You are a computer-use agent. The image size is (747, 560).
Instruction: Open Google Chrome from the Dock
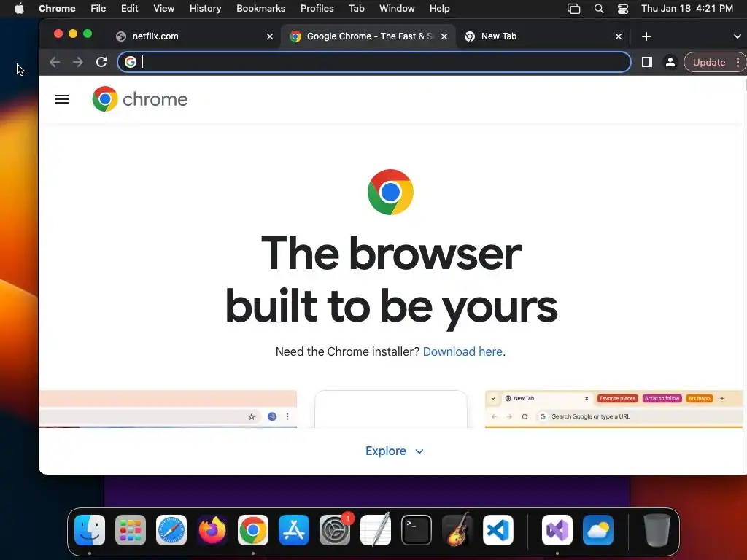(253, 530)
